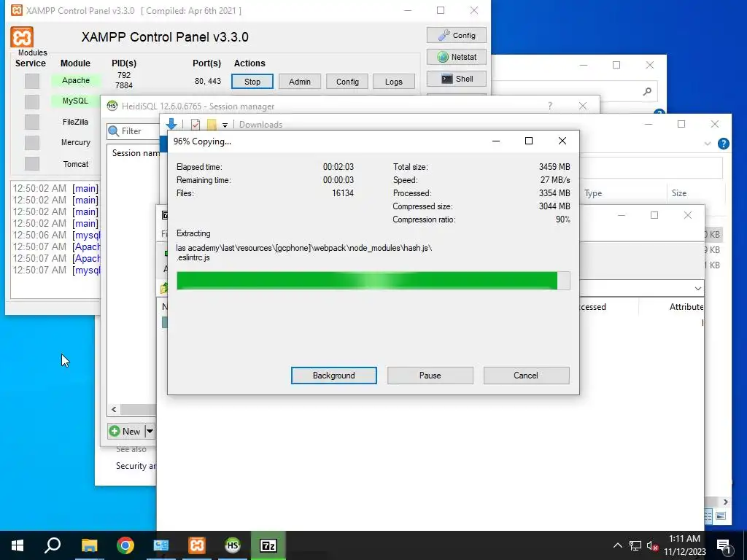Click the search magnifier in the back window
Viewport: 747px width, 560px height.
[647, 91]
